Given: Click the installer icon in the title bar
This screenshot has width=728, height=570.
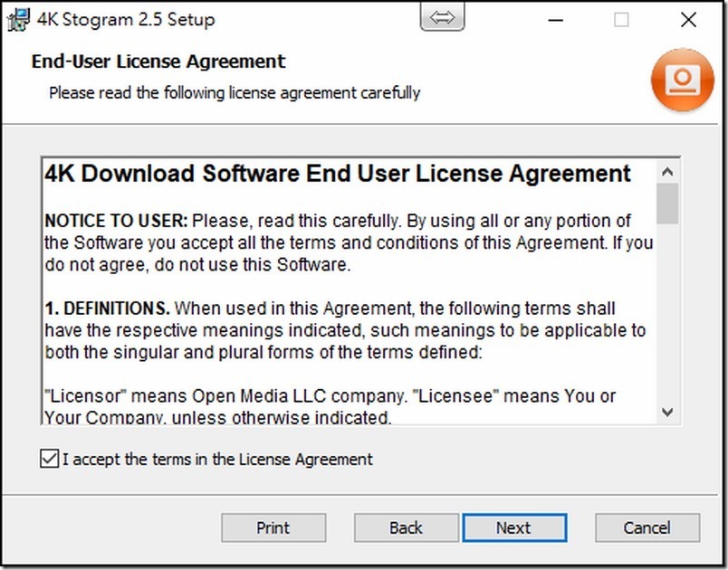Looking at the screenshot, I should (x=14, y=19).
